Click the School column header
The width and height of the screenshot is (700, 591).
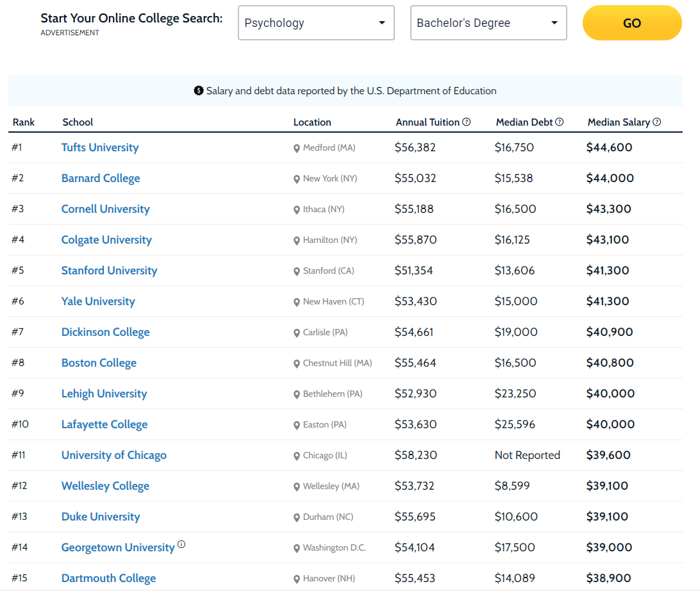78,122
